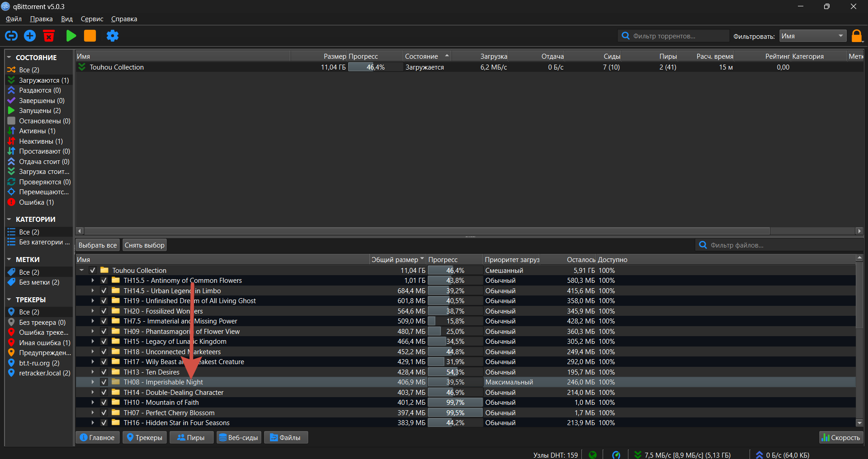Screen dimensions: 868x459
Task: Toggle checkbox for TH10 - Mountain of Faith
Action: tap(104, 403)
